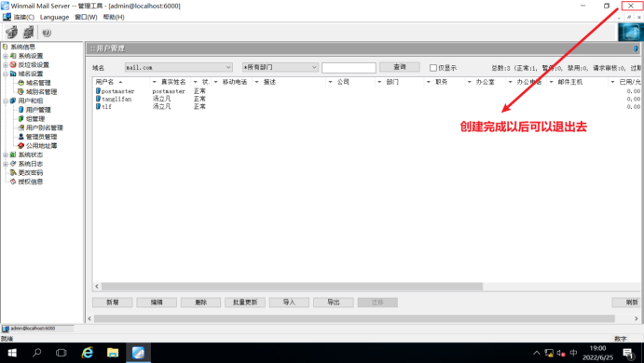
Task: Click the connect-to-server toolbar icon
Action: click(11, 32)
